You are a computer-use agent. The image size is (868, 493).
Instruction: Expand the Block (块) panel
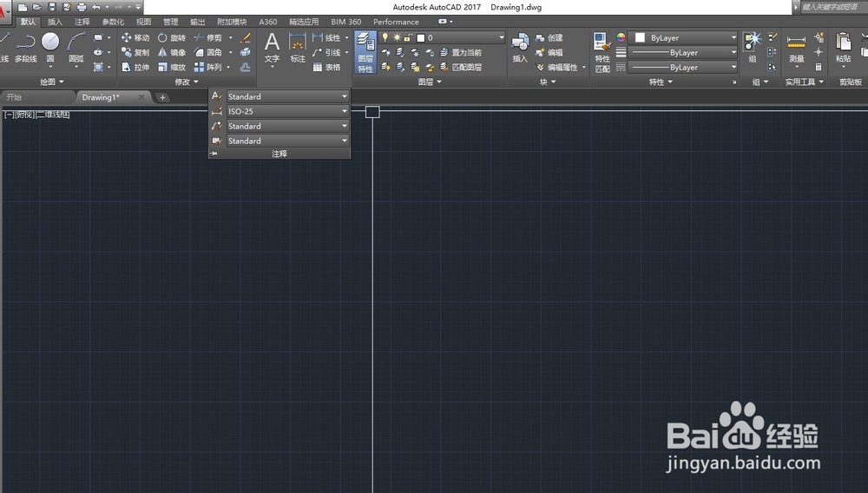(548, 82)
